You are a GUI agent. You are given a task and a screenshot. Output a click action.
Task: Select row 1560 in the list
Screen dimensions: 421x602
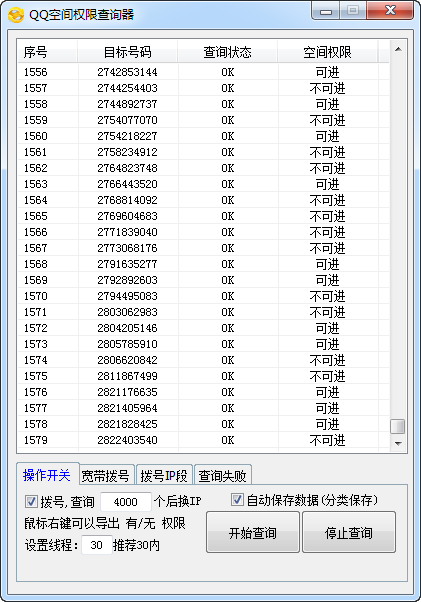click(x=203, y=136)
